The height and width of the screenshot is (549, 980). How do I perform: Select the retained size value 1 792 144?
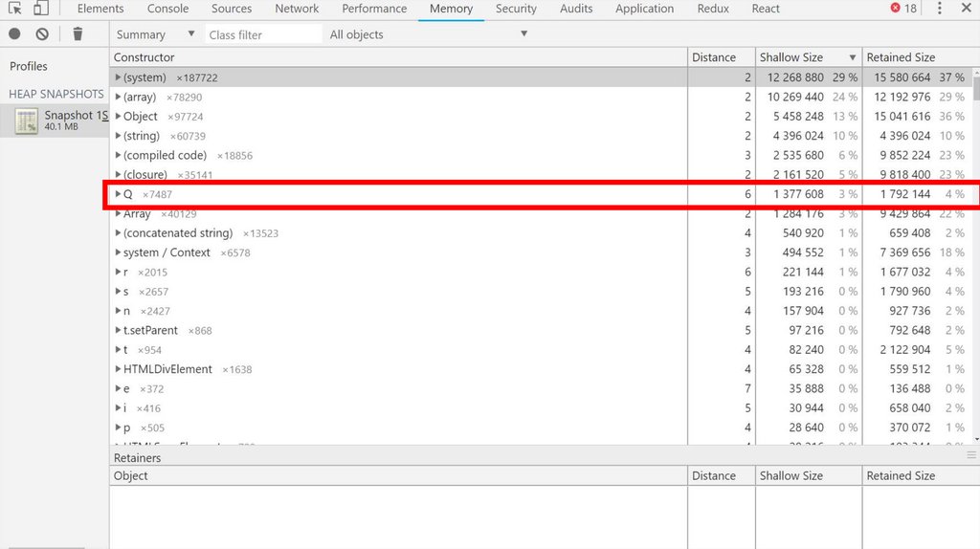tap(905, 194)
